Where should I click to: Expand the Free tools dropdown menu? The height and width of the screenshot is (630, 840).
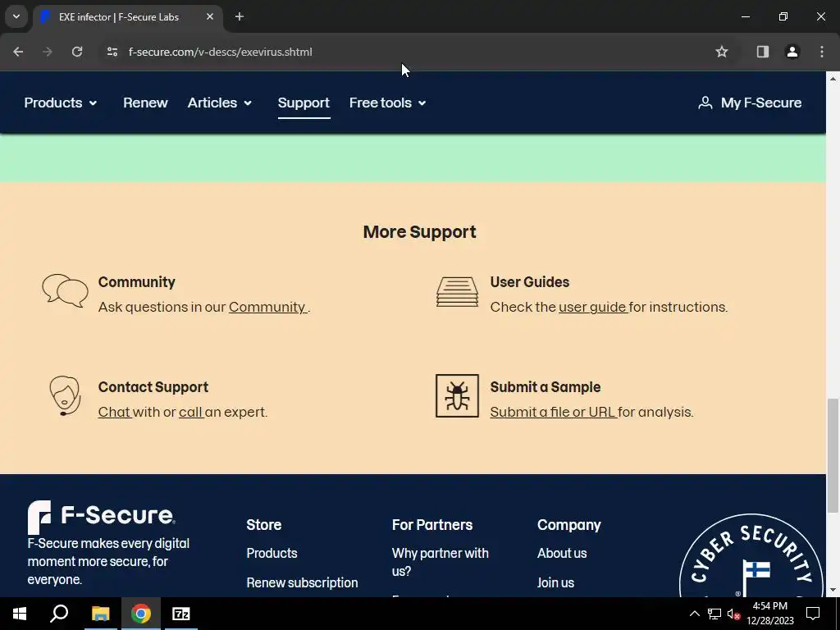(x=388, y=103)
